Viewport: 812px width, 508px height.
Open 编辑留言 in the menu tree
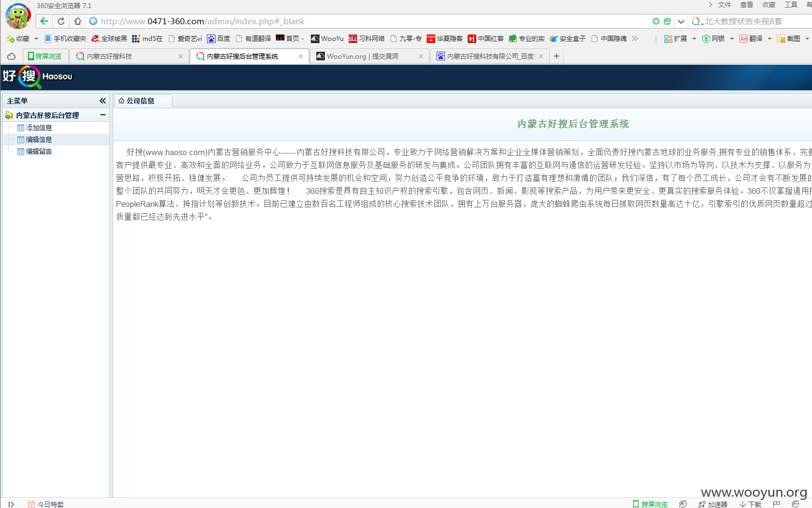[39, 151]
